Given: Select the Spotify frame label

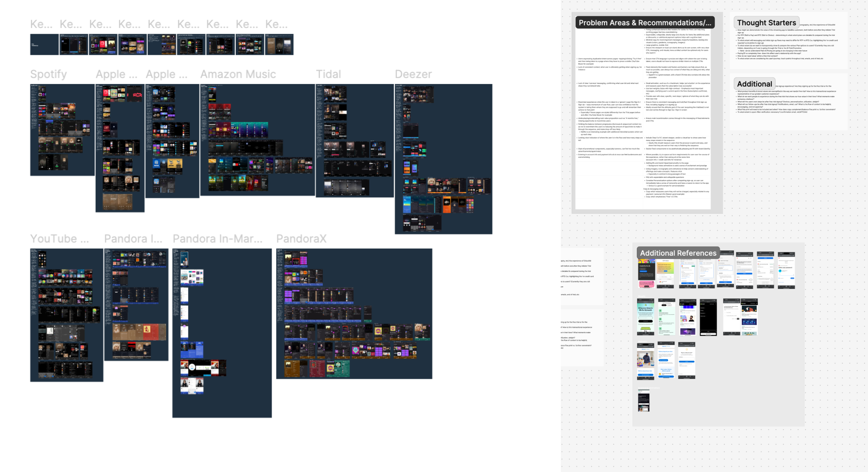Looking at the screenshot, I should 48,74.
